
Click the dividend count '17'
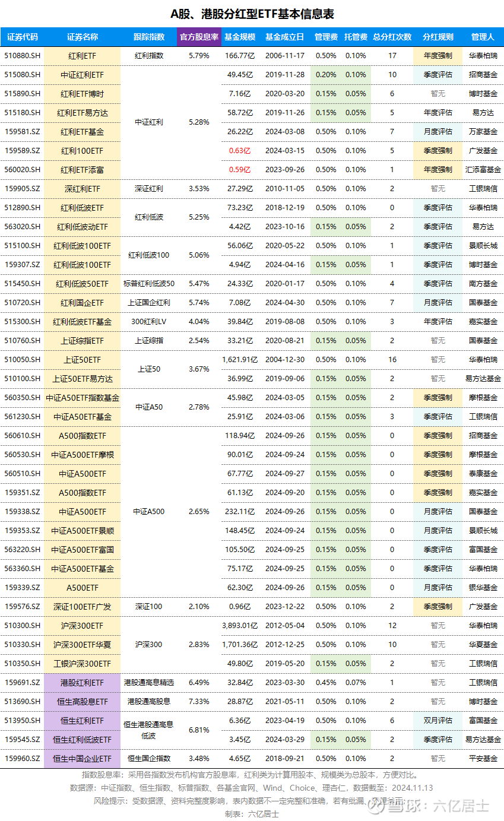click(x=392, y=56)
